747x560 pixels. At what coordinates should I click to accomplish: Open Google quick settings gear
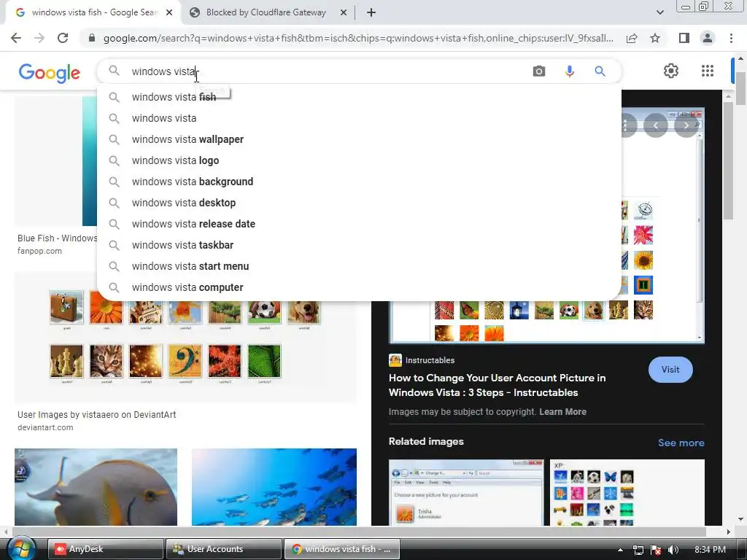tap(671, 71)
